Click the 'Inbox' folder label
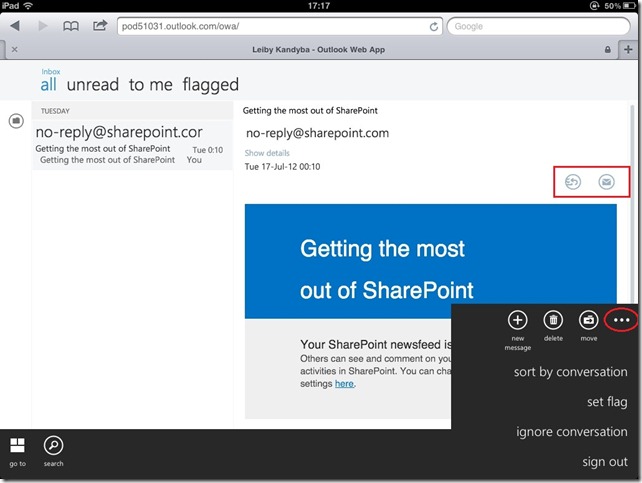 (x=51, y=71)
